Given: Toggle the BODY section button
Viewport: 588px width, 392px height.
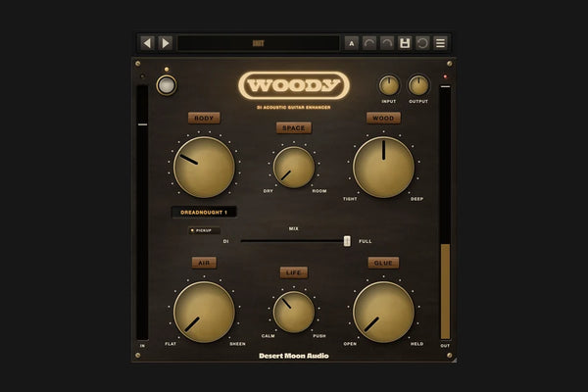Looking at the screenshot, I should tap(204, 119).
